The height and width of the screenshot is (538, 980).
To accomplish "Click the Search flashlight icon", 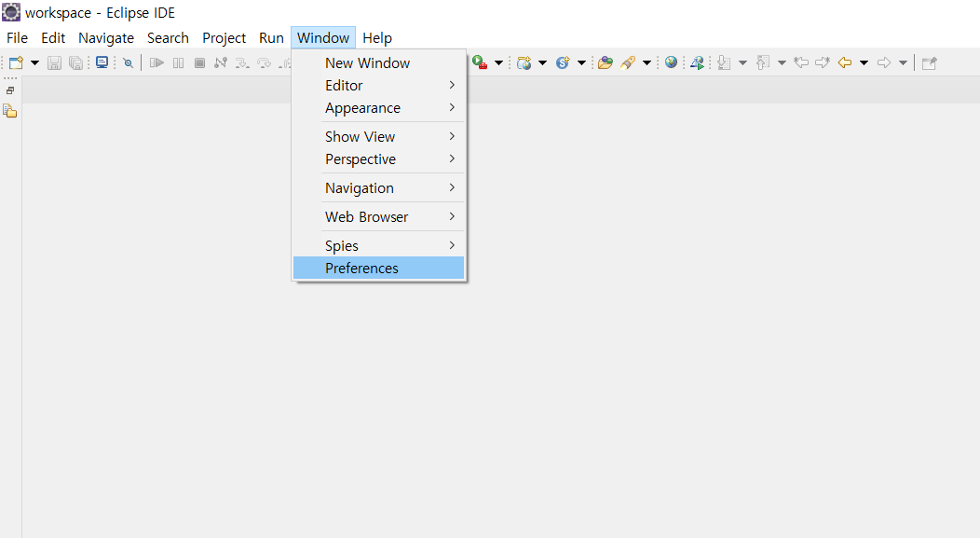I will coord(628,62).
